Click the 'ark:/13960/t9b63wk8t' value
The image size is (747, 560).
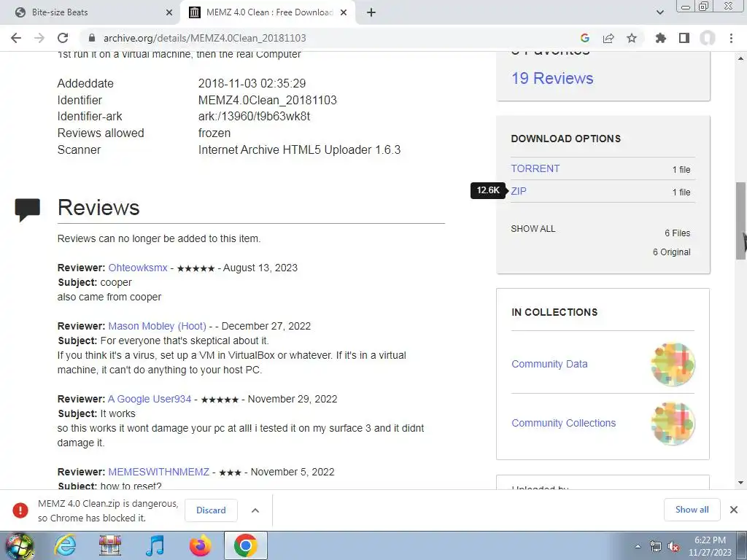tap(254, 116)
